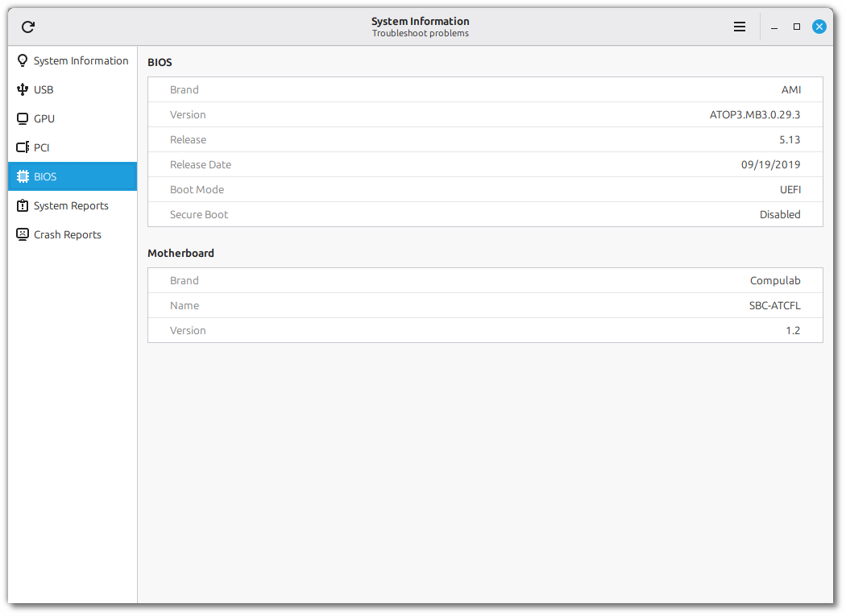
Task: Close the System Information window
Action: coord(819,27)
